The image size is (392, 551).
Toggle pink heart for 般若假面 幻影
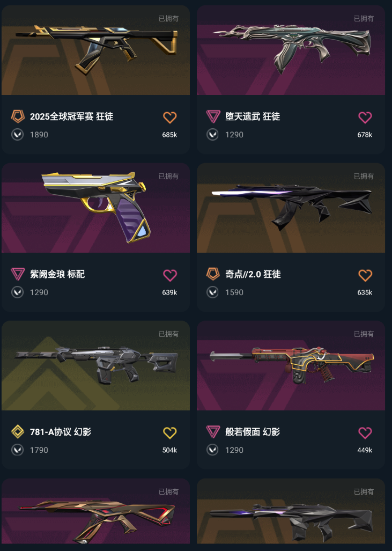[x=365, y=432]
